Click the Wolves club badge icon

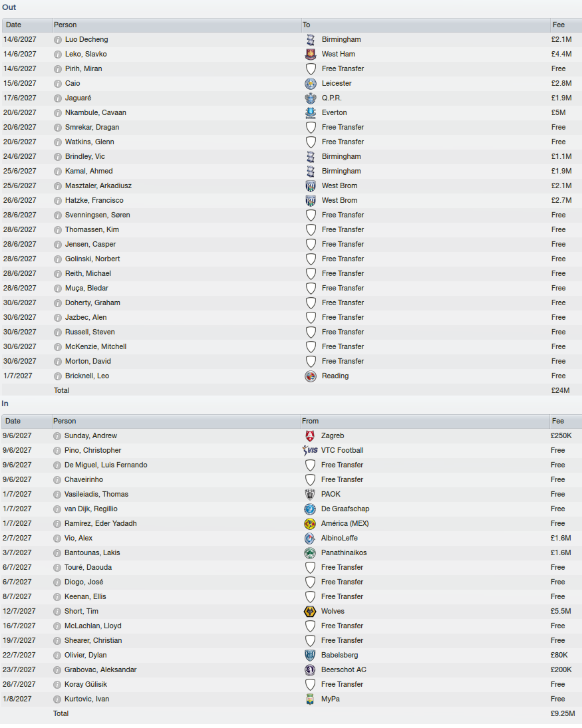[310, 612]
